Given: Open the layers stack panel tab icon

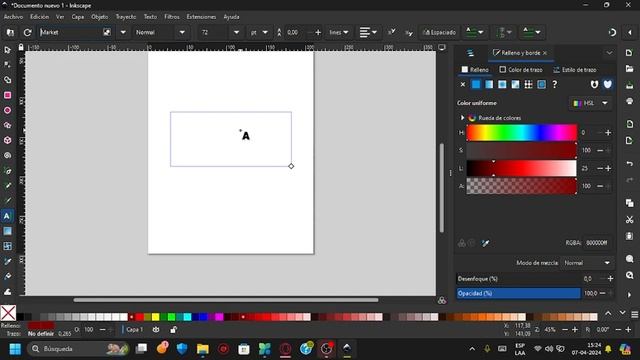Looking at the screenshot, I should click(470, 53).
